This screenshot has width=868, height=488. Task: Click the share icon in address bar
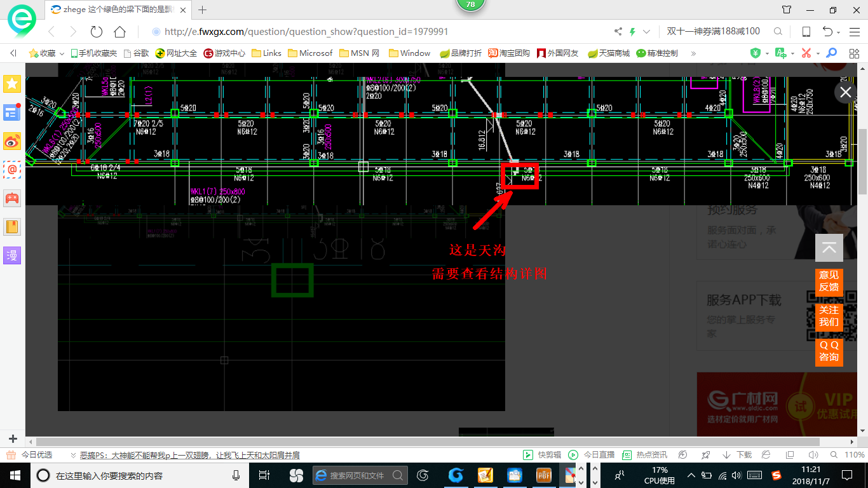(618, 32)
